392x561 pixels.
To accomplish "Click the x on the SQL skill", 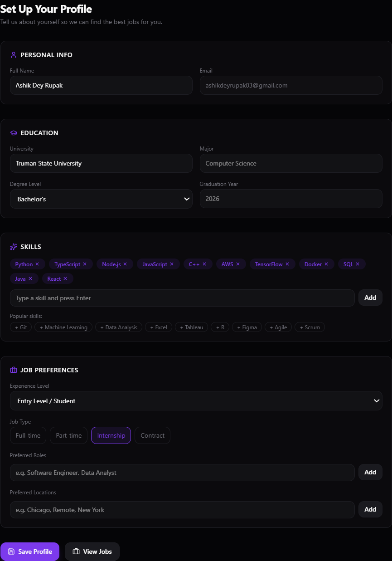I will [x=358, y=264].
